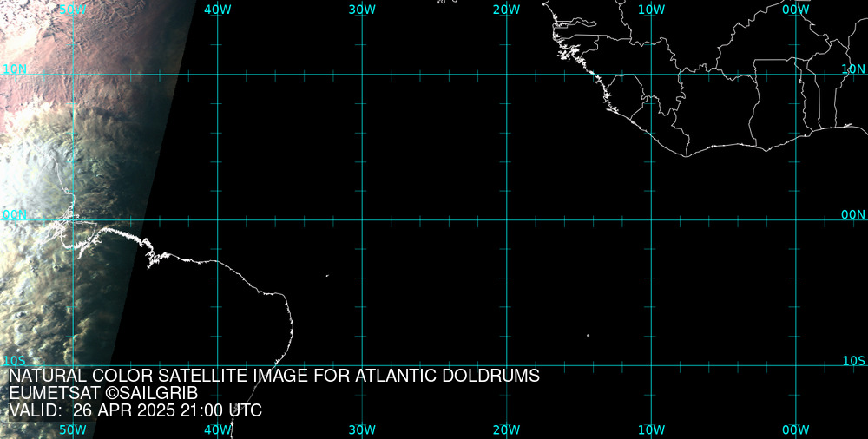The height and width of the screenshot is (439, 868).
Task: Click the 10W longitude label along the bottom edge
Action: point(652,429)
